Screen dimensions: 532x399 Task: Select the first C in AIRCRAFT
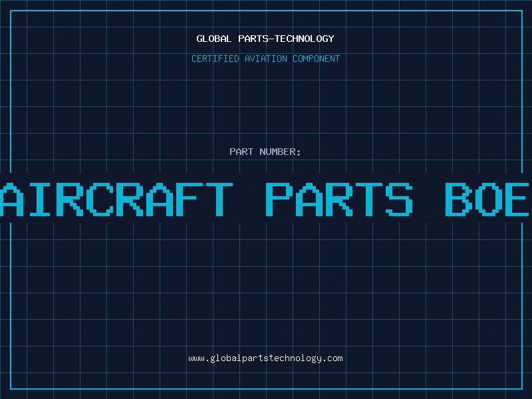click(99, 199)
